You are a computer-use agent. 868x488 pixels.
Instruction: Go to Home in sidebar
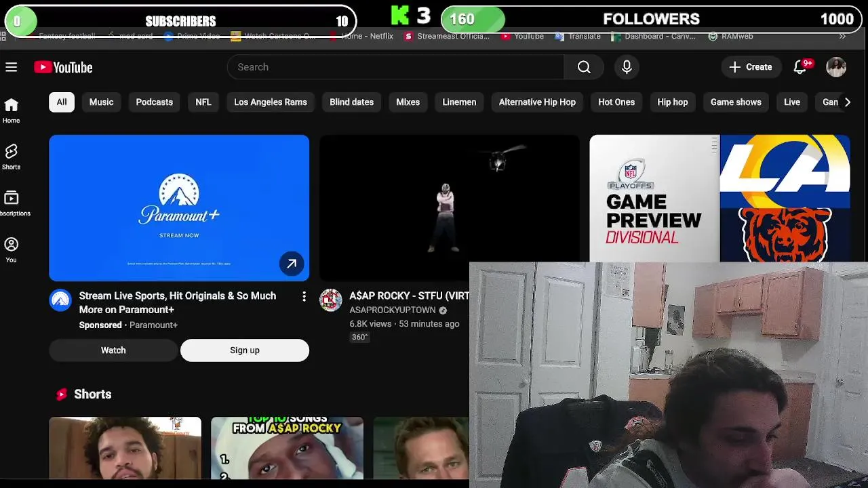11,111
